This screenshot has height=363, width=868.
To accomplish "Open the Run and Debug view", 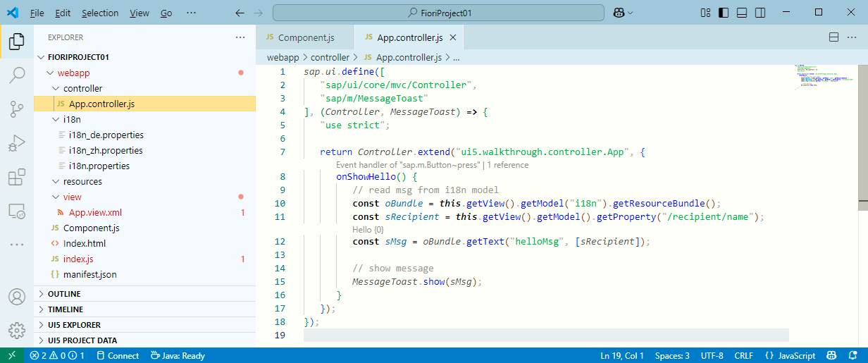I will 16,143.
